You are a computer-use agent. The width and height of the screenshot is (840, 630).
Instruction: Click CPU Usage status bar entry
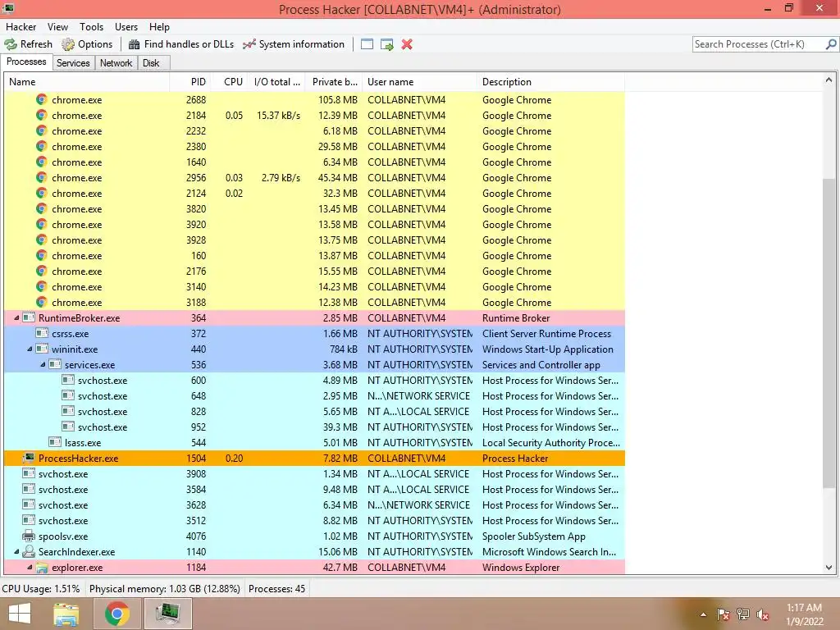click(x=41, y=589)
